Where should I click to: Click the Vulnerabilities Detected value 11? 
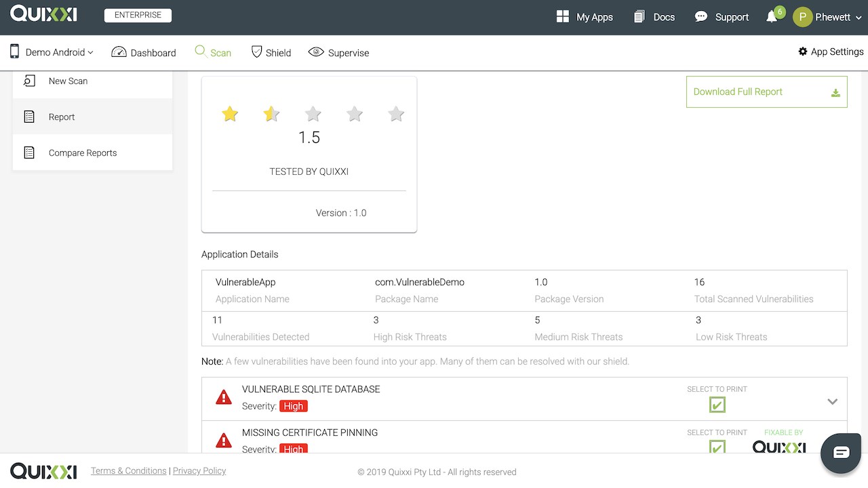pyautogui.click(x=217, y=320)
